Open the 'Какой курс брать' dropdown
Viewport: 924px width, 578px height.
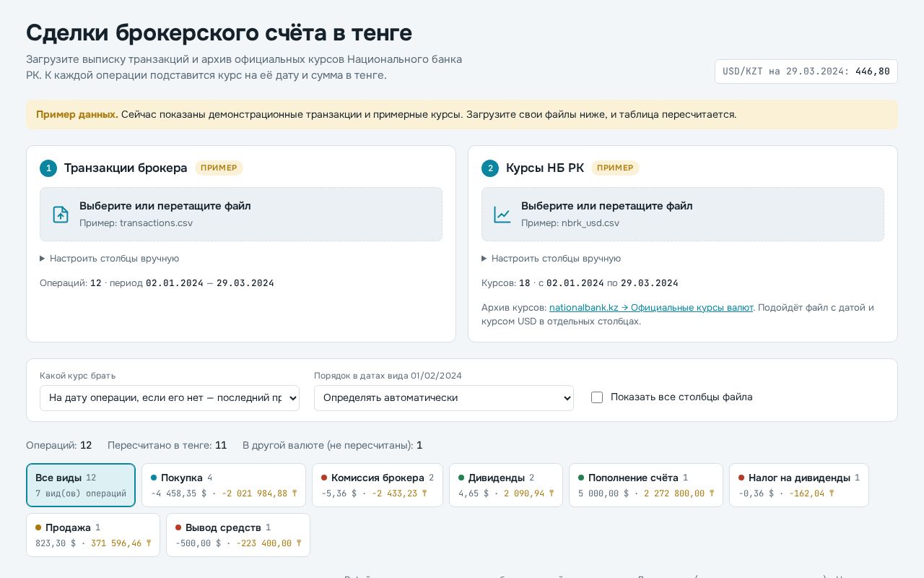[x=170, y=398]
